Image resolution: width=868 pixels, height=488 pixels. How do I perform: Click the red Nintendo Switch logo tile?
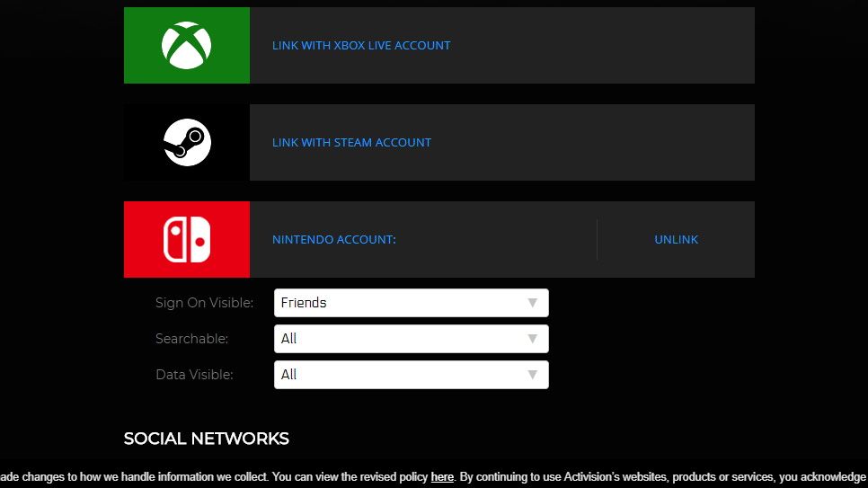[x=187, y=239]
